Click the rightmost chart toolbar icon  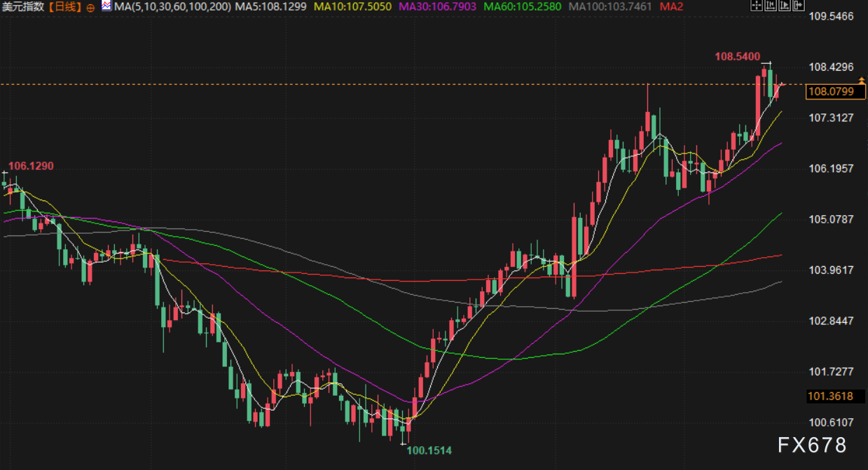pos(799,6)
